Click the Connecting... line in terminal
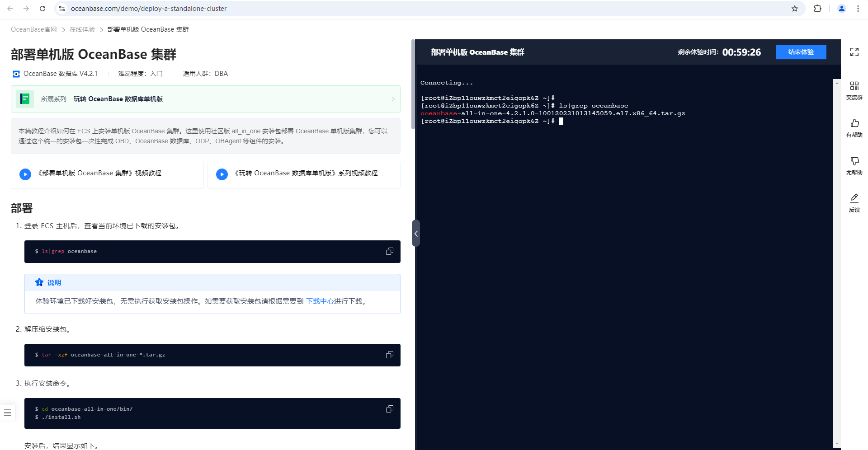Screen dimensions: 868x450 tap(447, 83)
